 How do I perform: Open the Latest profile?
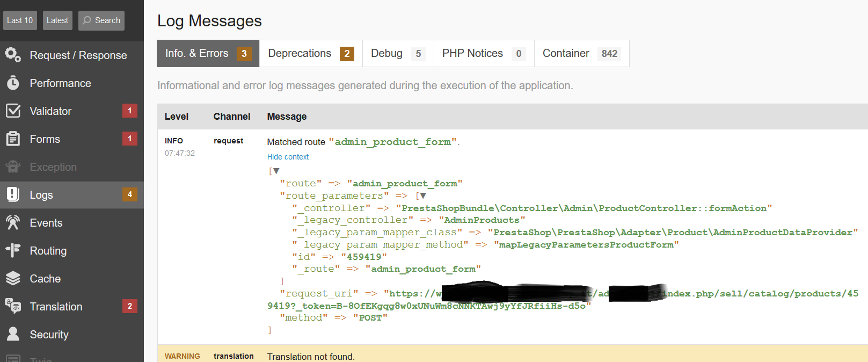[x=57, y=20]
